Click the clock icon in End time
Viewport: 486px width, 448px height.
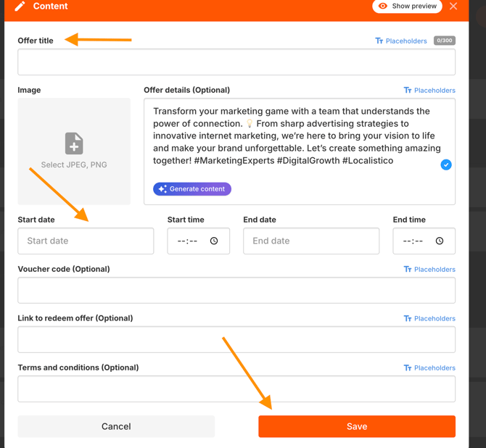[440, 241]
